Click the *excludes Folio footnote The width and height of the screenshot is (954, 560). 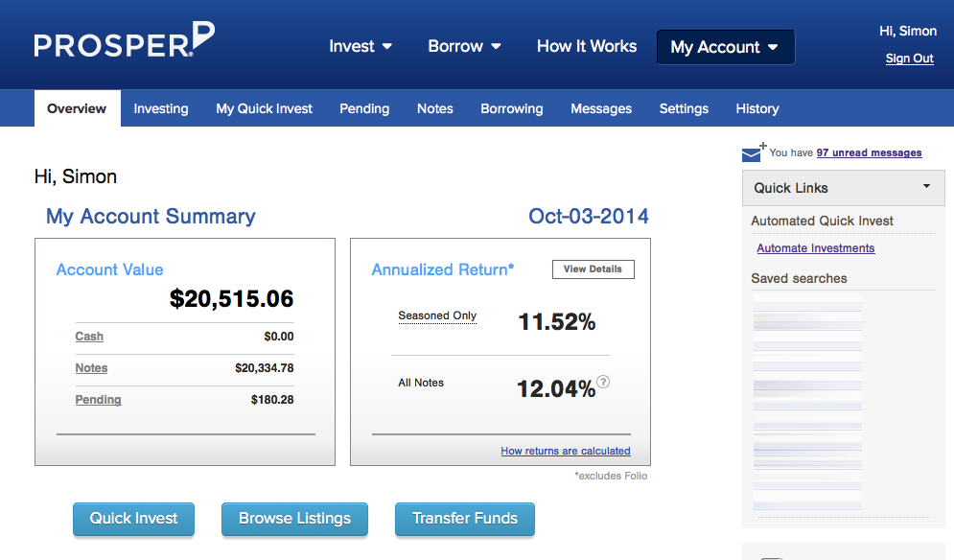click(611, 476)
